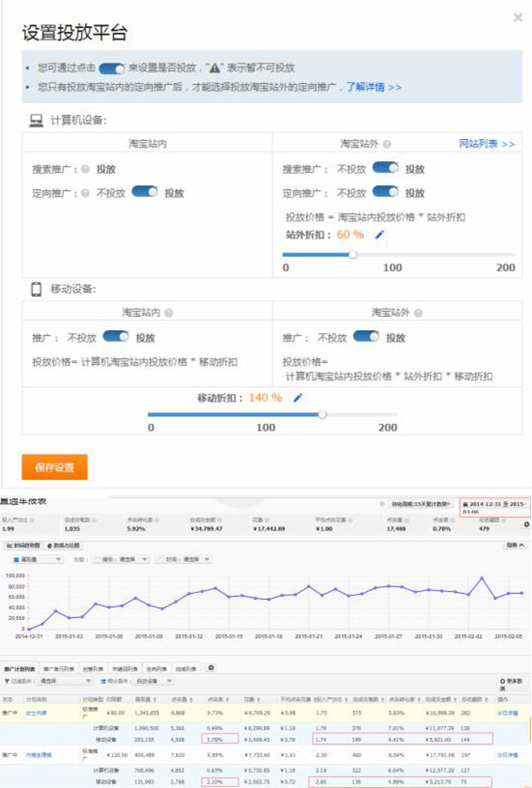The width and height of the screenshot is (532, 788).
Task: Open 分日详情 for the 女士内裤 row
Action: pyautogui.click(x=508, y=713)
